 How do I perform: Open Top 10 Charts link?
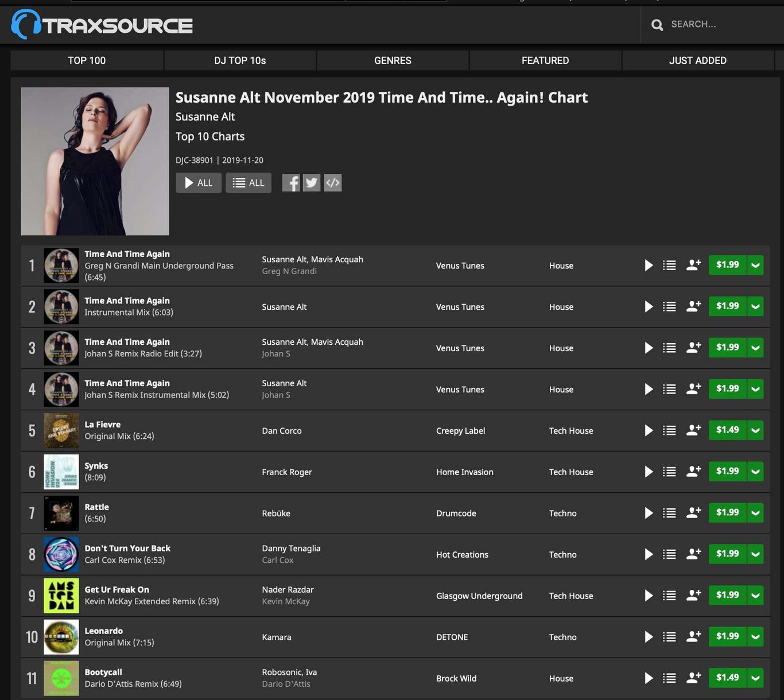(x=210, y=137)
